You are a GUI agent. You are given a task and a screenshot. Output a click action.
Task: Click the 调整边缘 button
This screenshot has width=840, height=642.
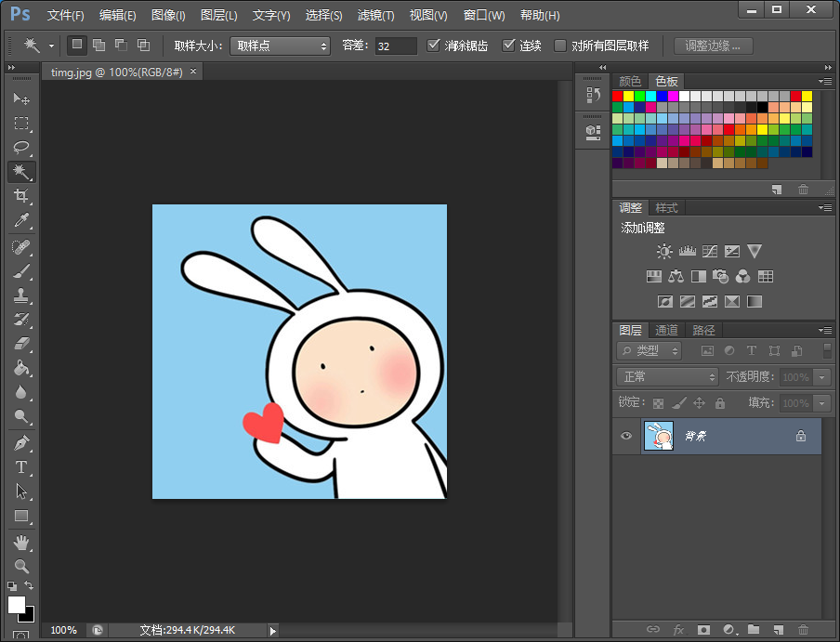coord(713,46)
